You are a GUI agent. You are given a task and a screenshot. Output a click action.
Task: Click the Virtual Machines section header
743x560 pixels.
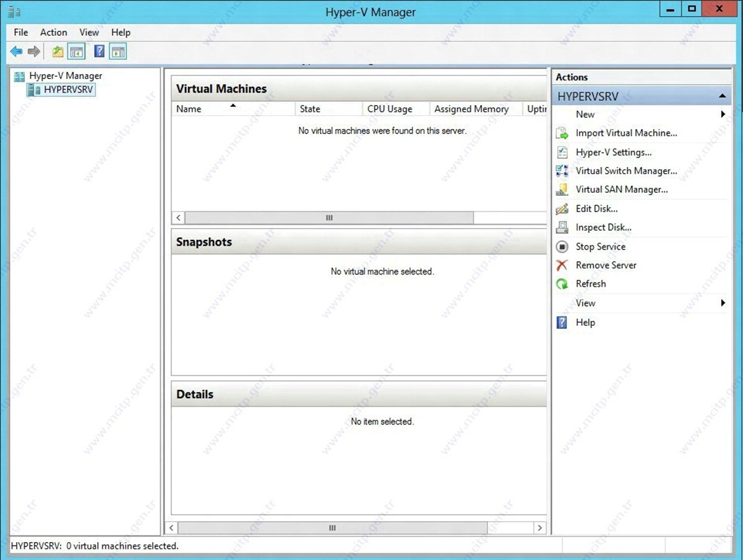point(359,89)
